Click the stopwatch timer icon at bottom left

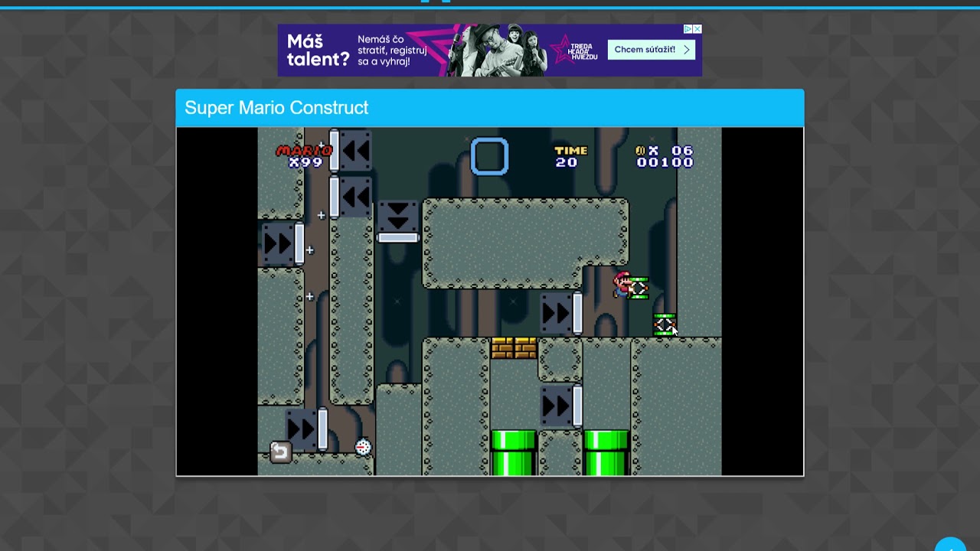tap(363, 447)
